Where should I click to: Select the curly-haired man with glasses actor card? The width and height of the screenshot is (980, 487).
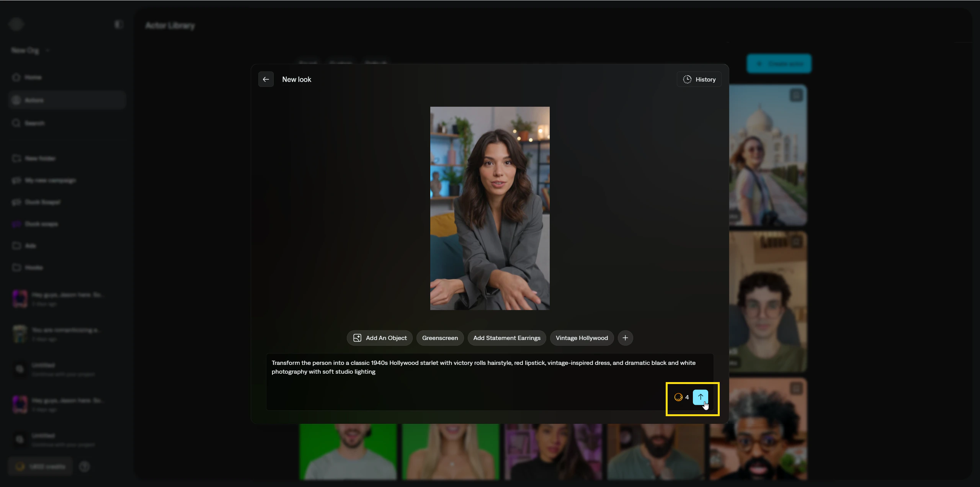pyautogui.click(x=768, y=301)
